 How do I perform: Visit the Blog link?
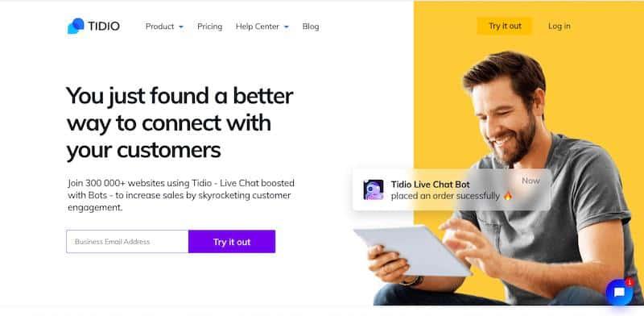(x=311, y=27)
